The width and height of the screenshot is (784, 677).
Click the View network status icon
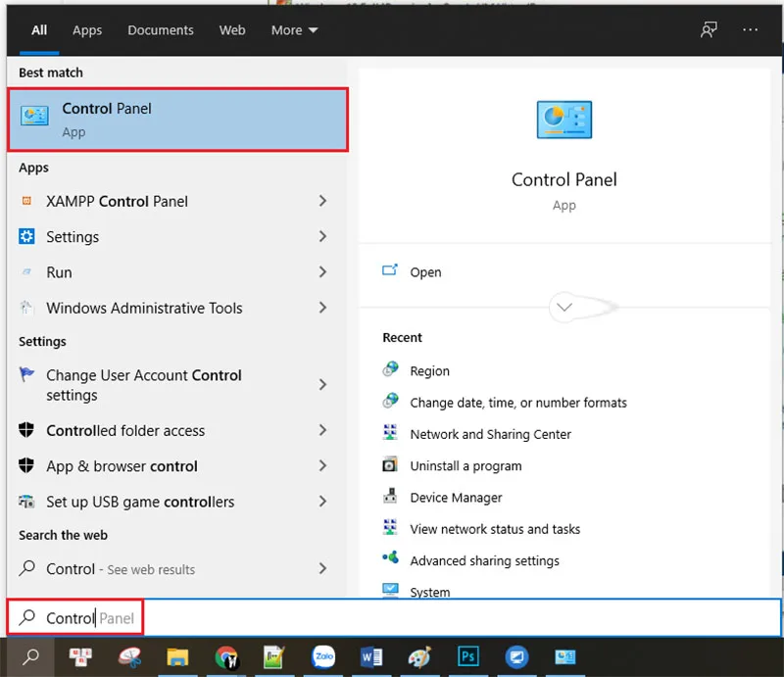390,527
